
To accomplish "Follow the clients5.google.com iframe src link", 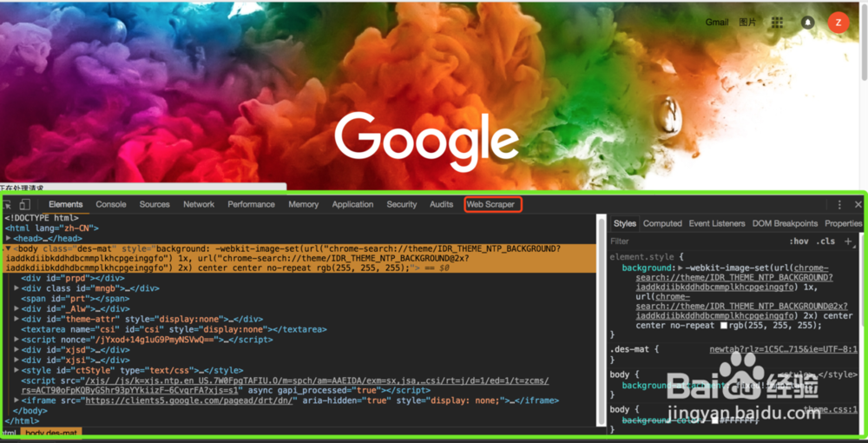I will (x=188, y=400).
